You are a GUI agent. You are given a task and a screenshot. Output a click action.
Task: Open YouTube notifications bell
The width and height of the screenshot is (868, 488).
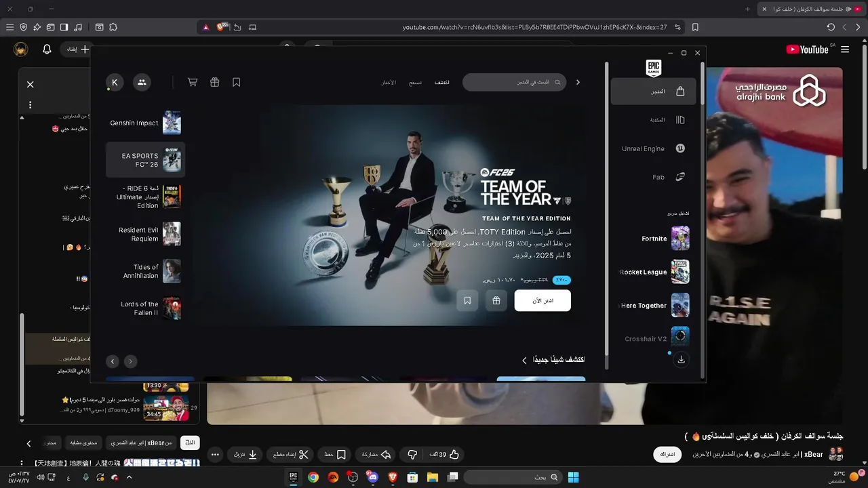[x=47, y=49]
